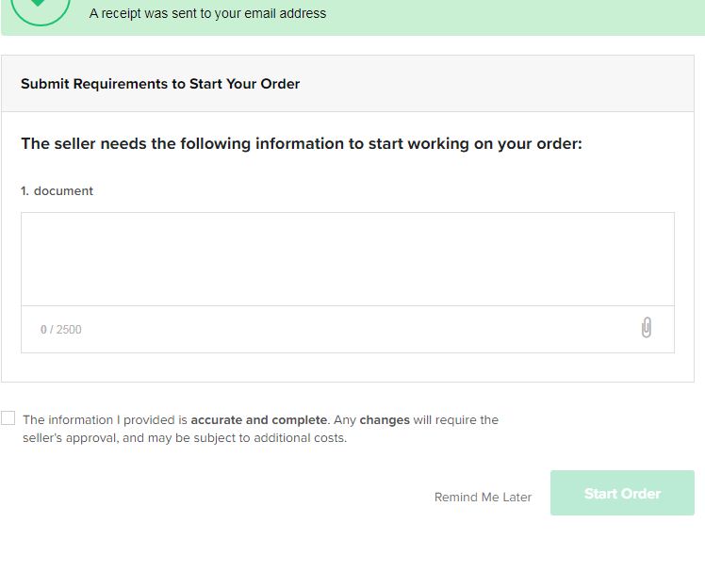Click the 0 / 2500 character counter
The height and width of the screenshot is (588, 705).
[61, 330]
